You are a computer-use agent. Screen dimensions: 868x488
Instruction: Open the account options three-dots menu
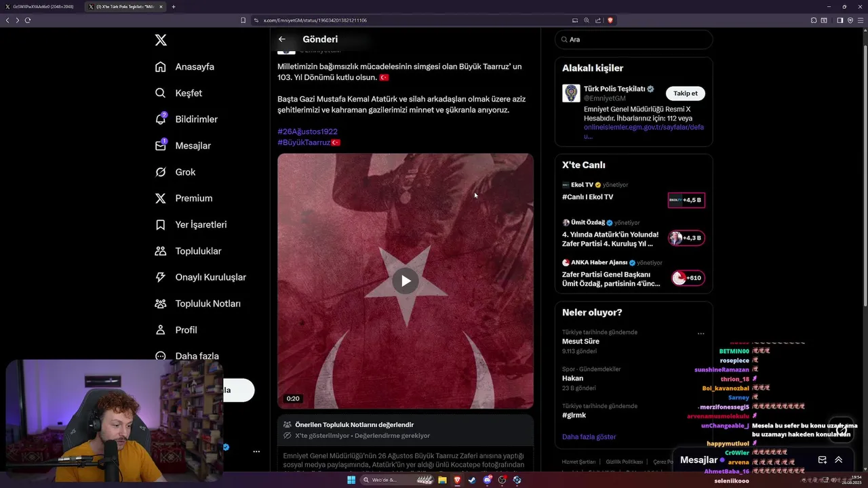[x=256, y=451]
